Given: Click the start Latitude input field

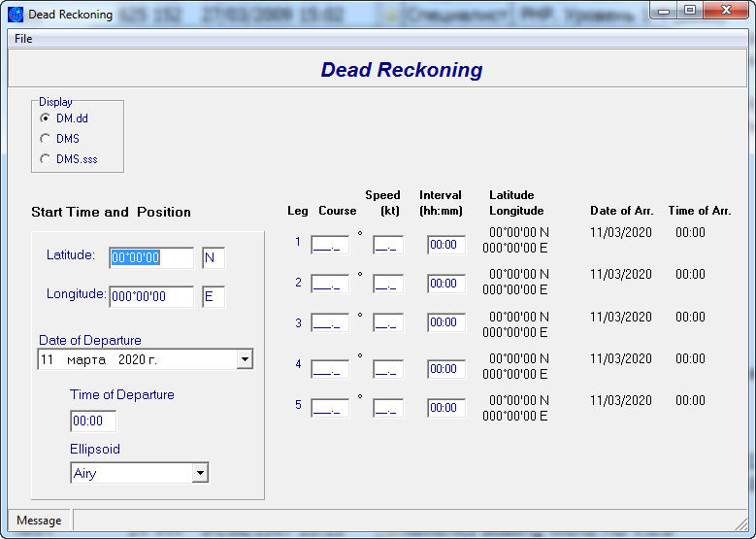Looking at the screenshot, I should pyautogui.click(x=150, y=258).
